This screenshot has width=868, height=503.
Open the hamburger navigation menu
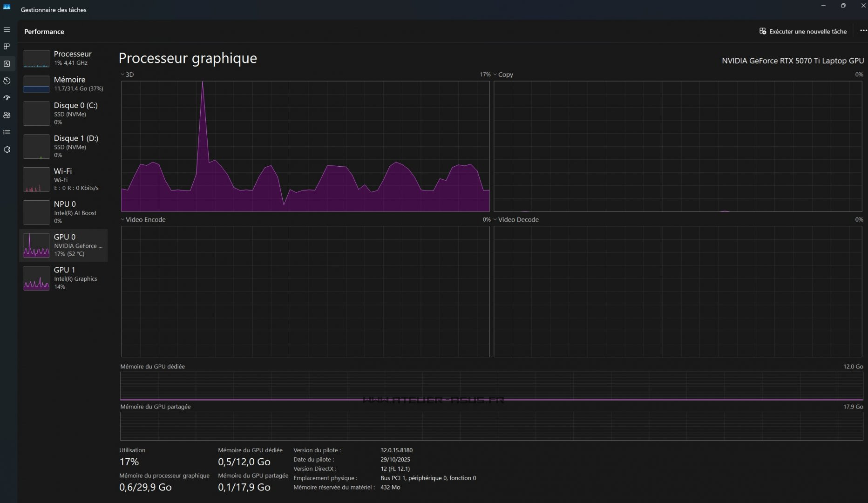point(7,30)
